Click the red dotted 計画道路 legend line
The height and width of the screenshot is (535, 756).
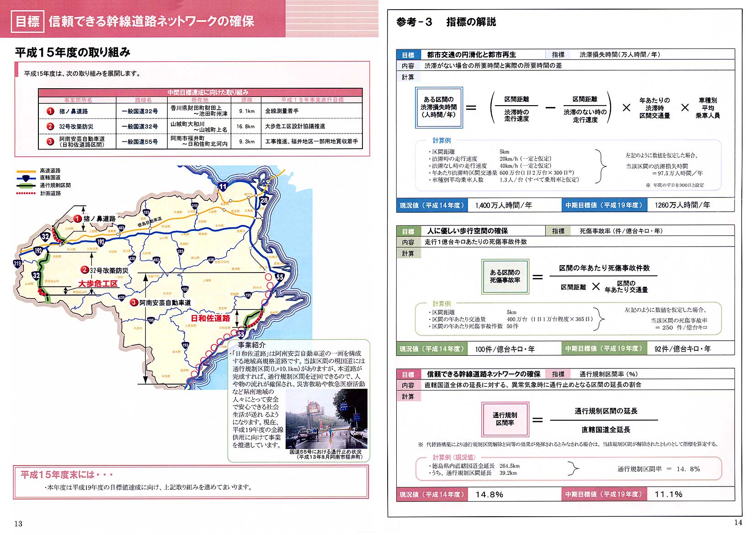click(x=26, y=193)
